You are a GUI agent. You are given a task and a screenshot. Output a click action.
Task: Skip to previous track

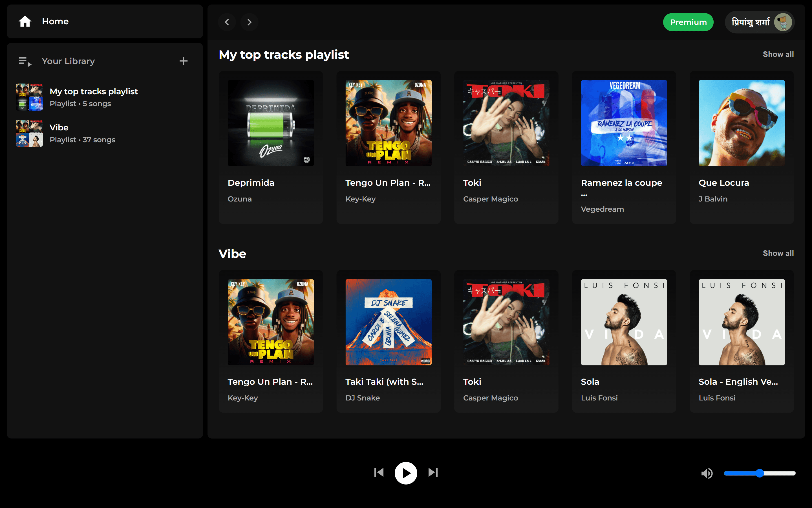click(x=379, y=473)
